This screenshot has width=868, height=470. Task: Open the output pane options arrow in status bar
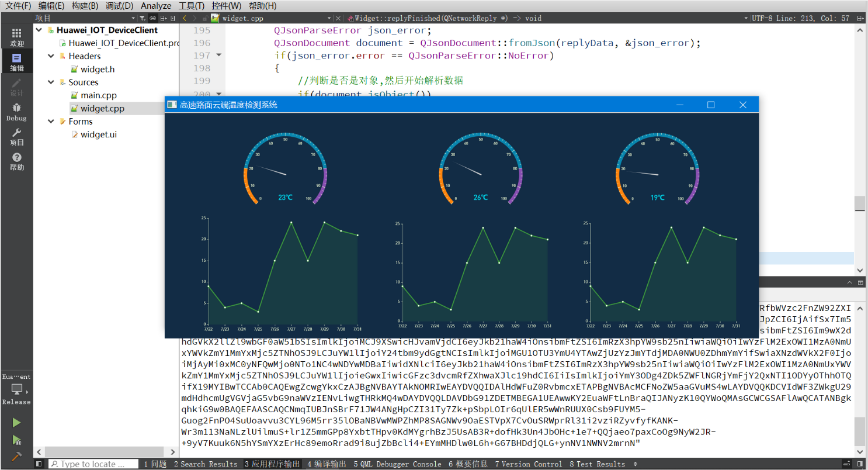coord(636,464)
